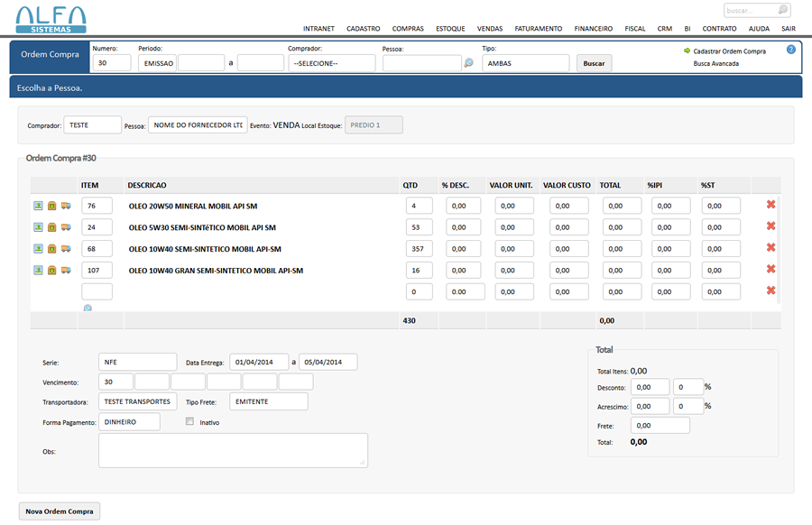
Task: Open image icon for item 24 row
Action: [x=38, y=227]
